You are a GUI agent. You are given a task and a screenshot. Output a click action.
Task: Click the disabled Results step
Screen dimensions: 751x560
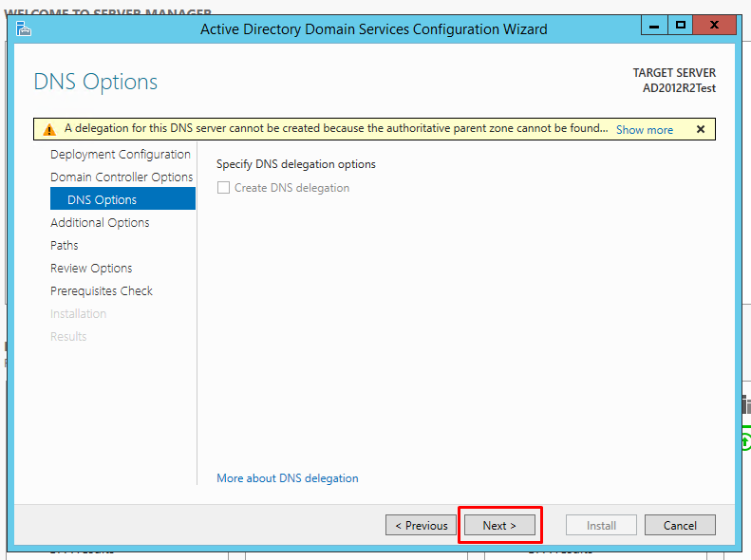pyautogui.click(x=68, y=337)
